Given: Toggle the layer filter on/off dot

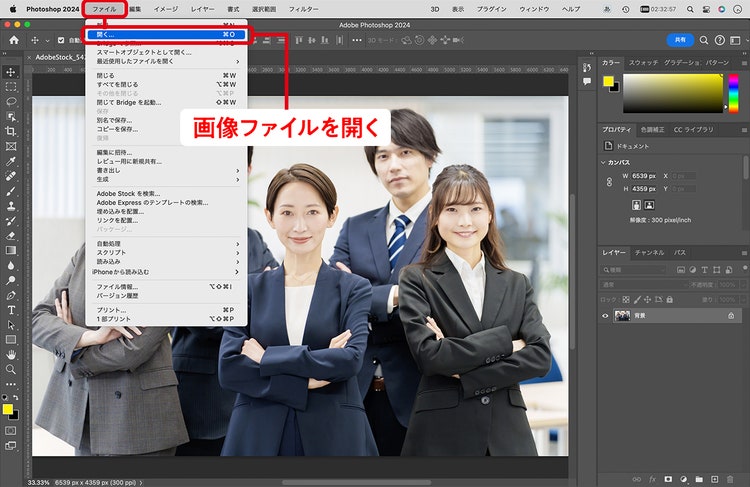Looking at the screenshot, I should (745, 268).
